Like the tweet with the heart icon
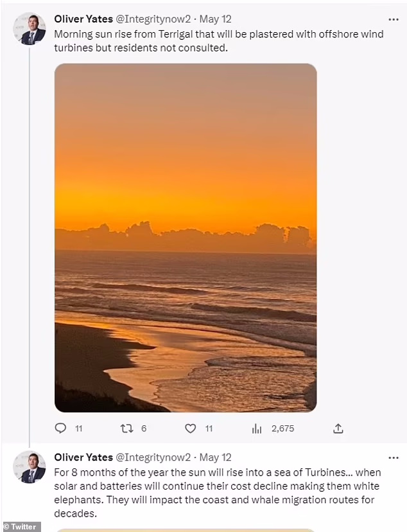Image resolution: width=407 pixels, height=532 pixels. pos(190,428)
